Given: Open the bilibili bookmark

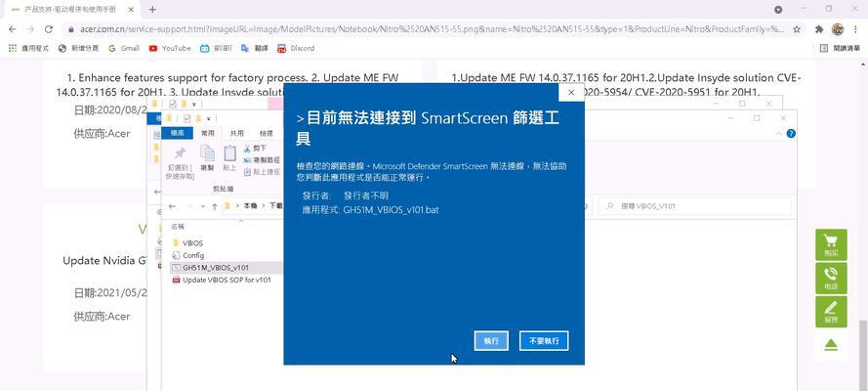Looking at the screenshot, I should (216, 48).
